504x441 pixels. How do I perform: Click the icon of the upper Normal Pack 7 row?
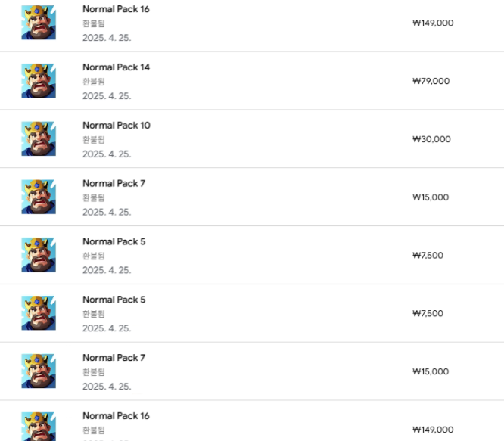click(38, 197)
